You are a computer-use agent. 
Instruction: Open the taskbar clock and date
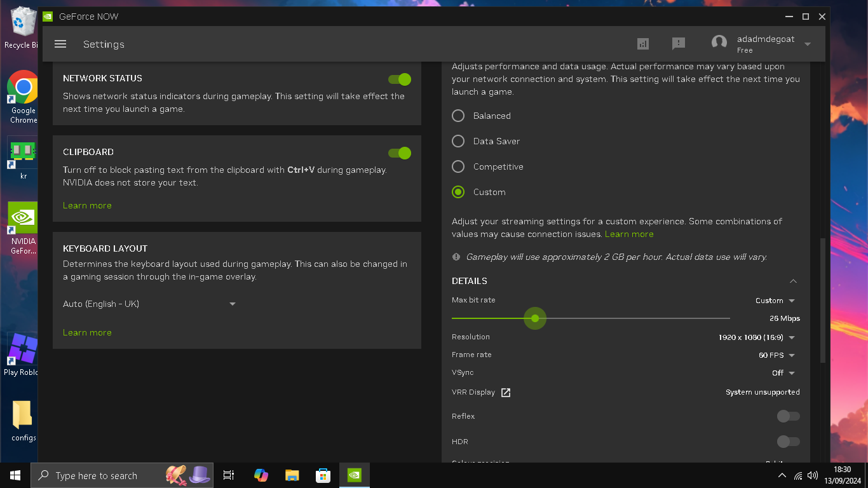pos(842,475)
